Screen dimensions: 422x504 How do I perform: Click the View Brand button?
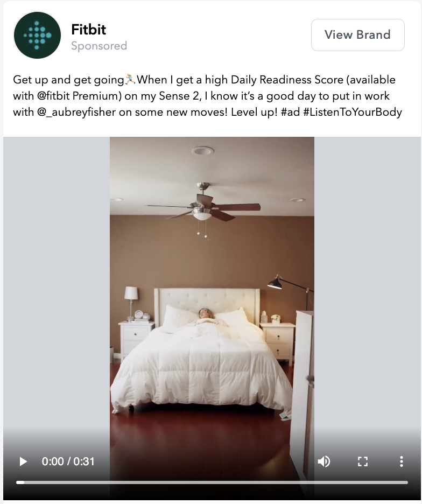click(x=358, y=34)
